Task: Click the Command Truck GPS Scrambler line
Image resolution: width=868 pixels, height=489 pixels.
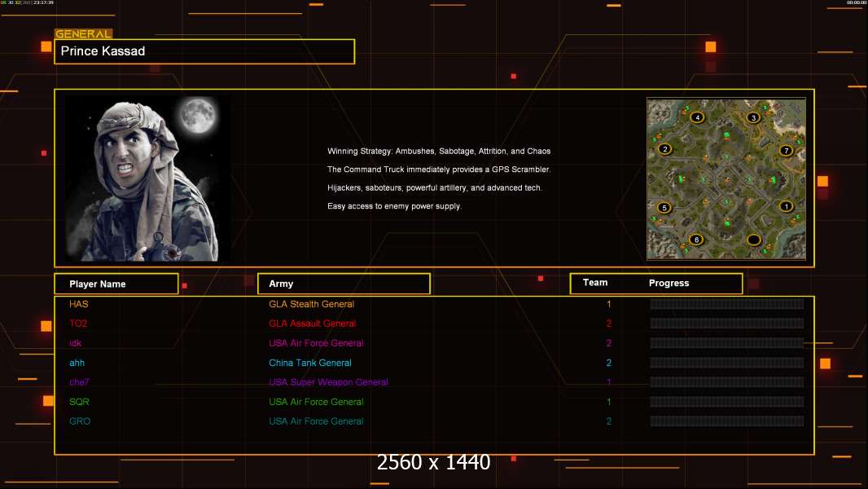Action: click(x=439, y=170)
